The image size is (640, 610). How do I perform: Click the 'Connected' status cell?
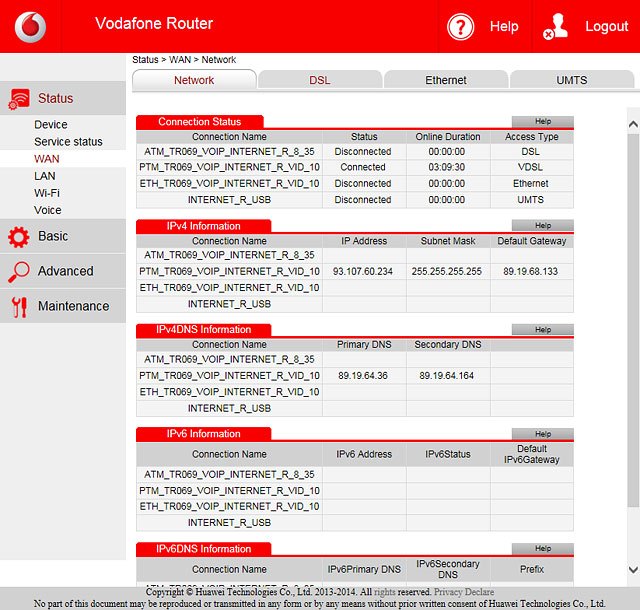(363, 167)
